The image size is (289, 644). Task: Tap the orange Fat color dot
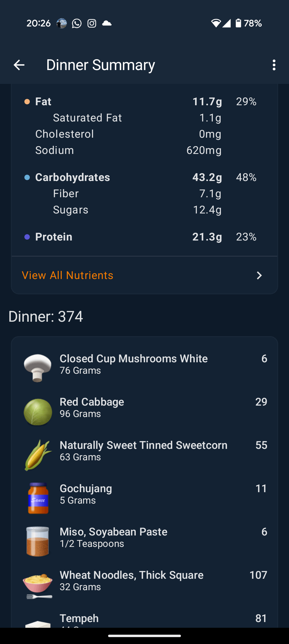[x=27, y=102]
